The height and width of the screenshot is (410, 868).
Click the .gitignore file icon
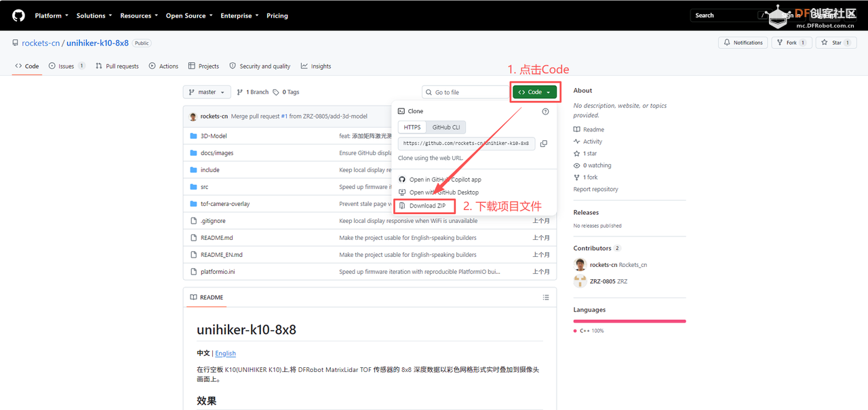194,221
